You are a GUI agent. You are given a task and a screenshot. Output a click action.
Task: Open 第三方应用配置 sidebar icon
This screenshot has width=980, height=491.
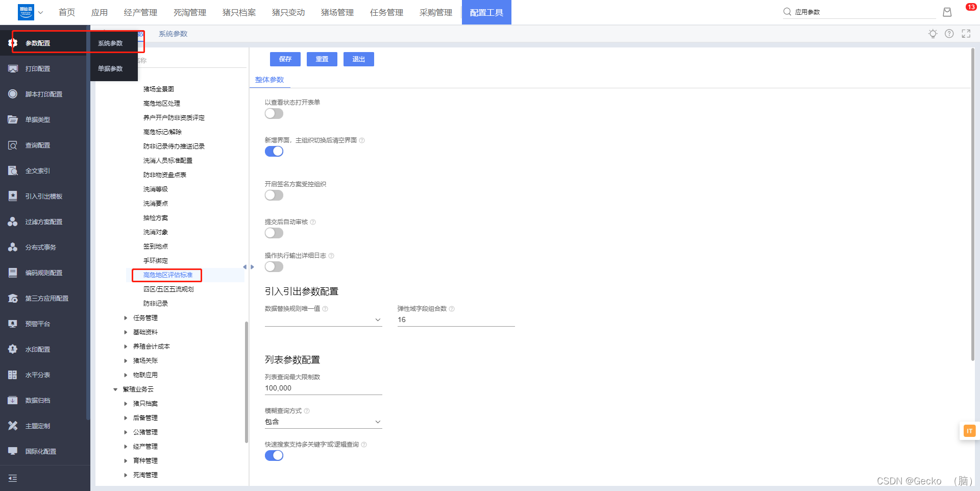point(13,298)
